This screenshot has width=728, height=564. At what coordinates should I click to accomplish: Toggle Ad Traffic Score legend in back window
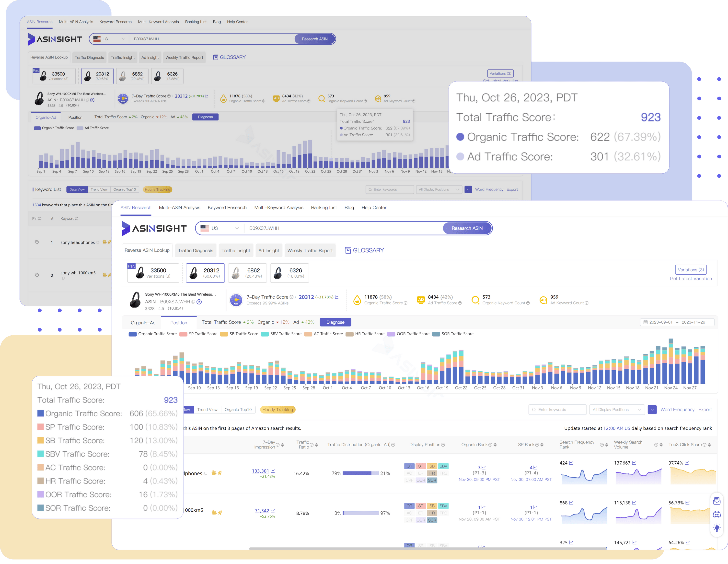pyautogui.click(x=93, y=128)
